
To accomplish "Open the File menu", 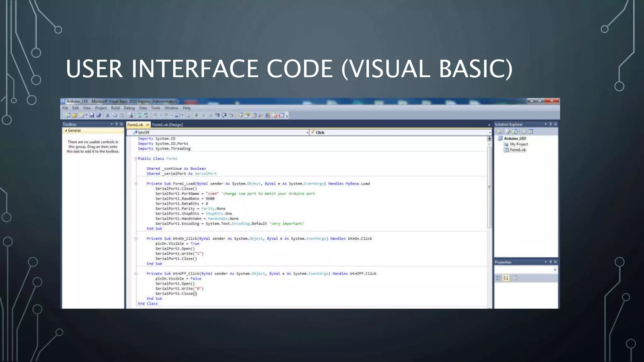I will [x=65, y=108].
